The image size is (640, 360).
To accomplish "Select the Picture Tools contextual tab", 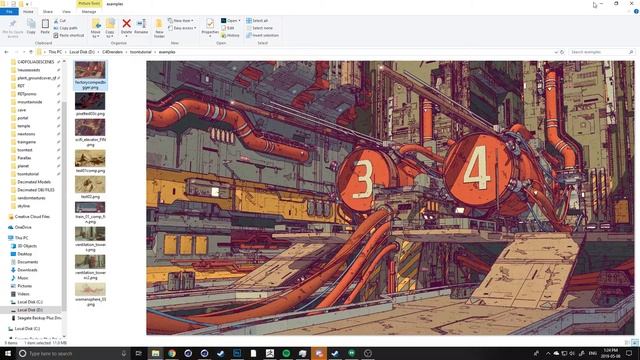I will [x=89, y=4].
